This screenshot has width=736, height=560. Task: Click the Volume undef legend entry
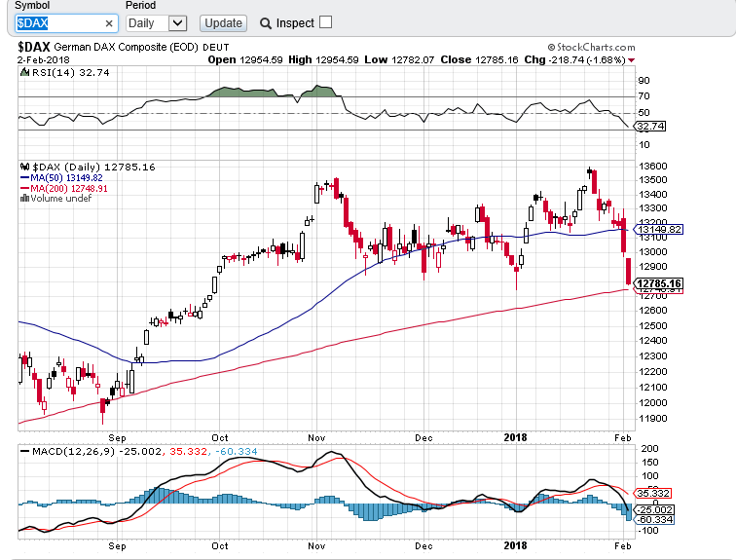tap(60, 199)
